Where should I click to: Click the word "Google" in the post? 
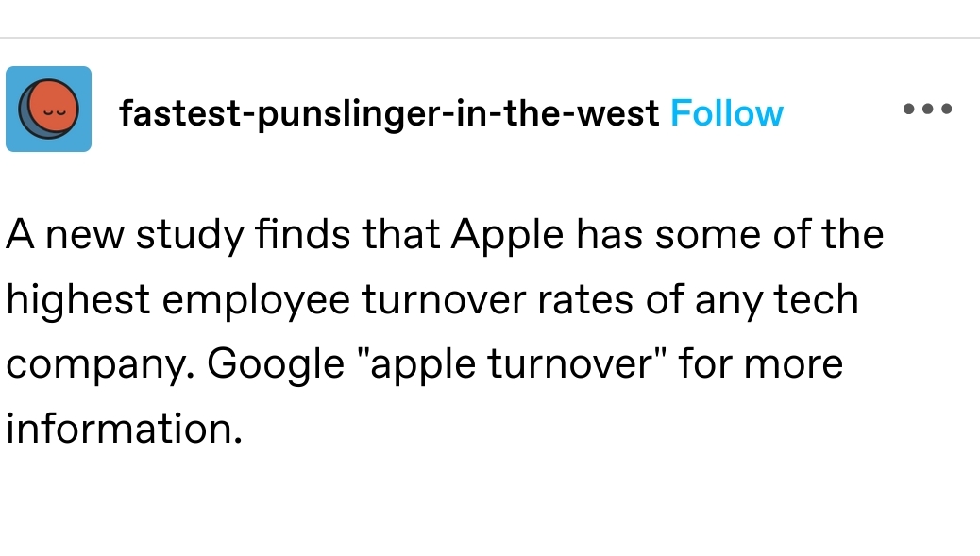276,364
